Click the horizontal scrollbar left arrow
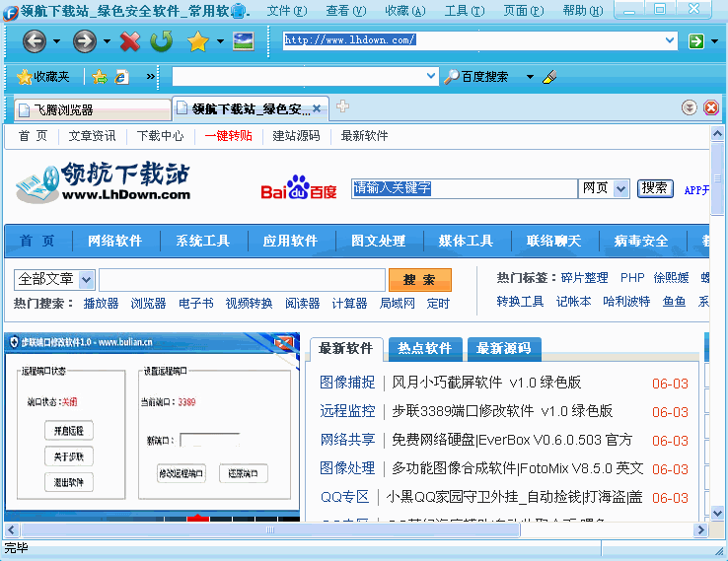This screenshot has height=561, width=728. coord(11,529)
